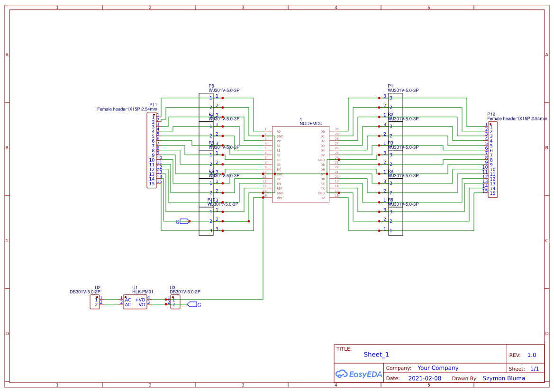Click the EN pin on NODEMCU
This screenshot has width=554, height=392.
tap(279, 184)
